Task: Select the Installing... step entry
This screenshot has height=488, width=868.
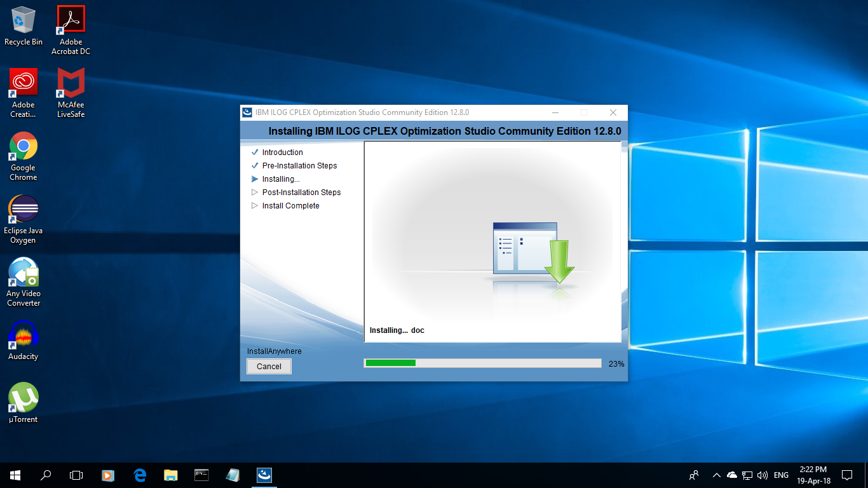Action: click(281, 179)
